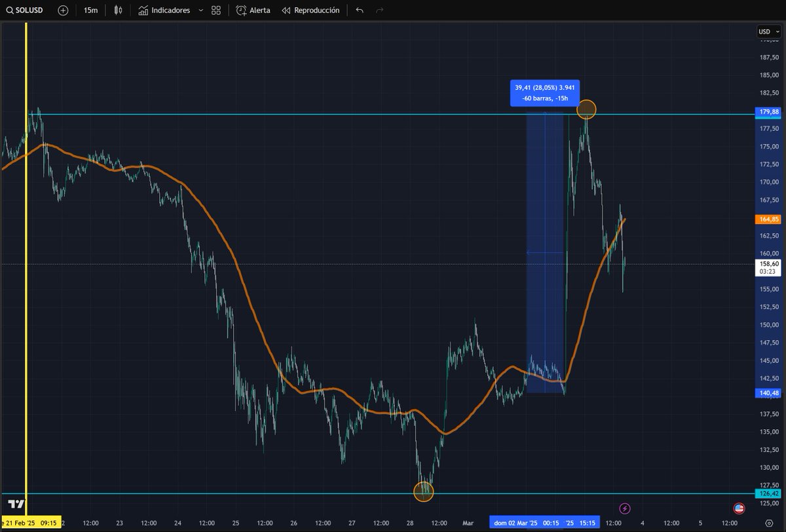Open chart settings gear in the time axis corner
786x532 pixels.
[768, 523]
